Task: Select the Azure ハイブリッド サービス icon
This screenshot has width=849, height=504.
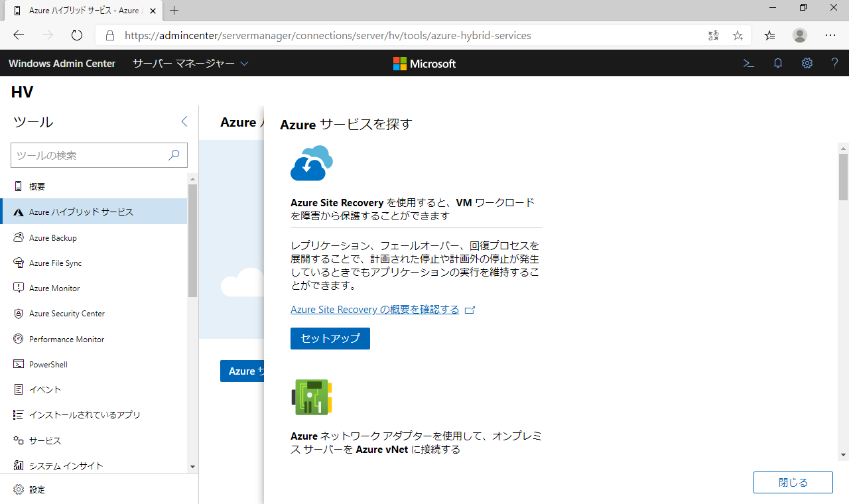Action: coord(18,212)
